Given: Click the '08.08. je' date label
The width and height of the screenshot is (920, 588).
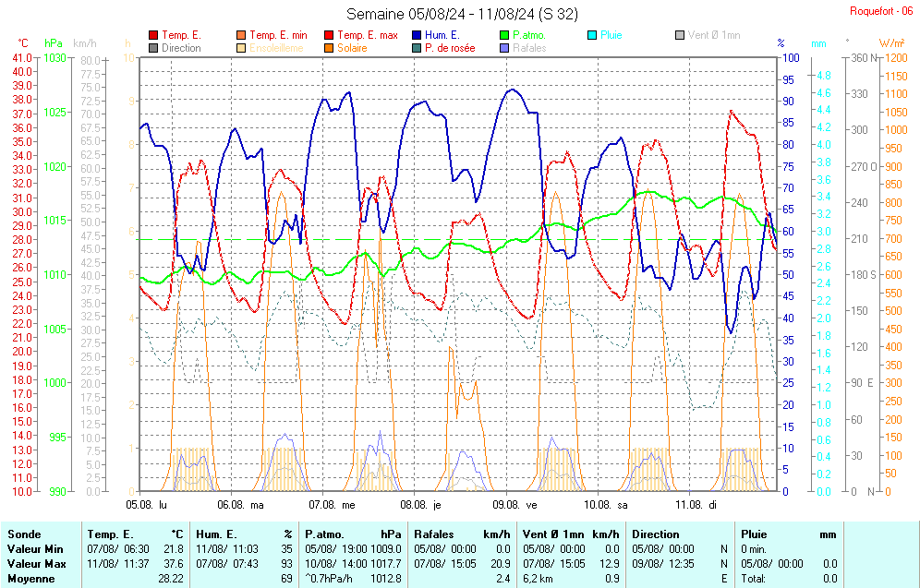Looking at the screenshot, I should [420, 505].
